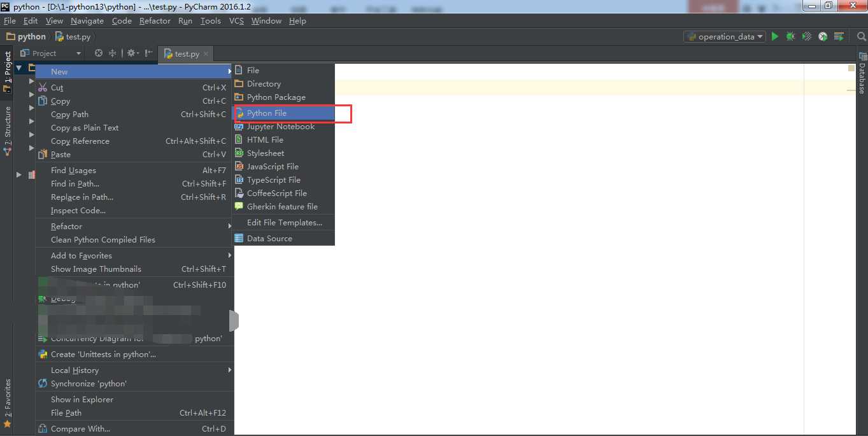The height and width of the screenshot is (436, 868).
Task: Close the test.py editor tab
Action: 206,54
